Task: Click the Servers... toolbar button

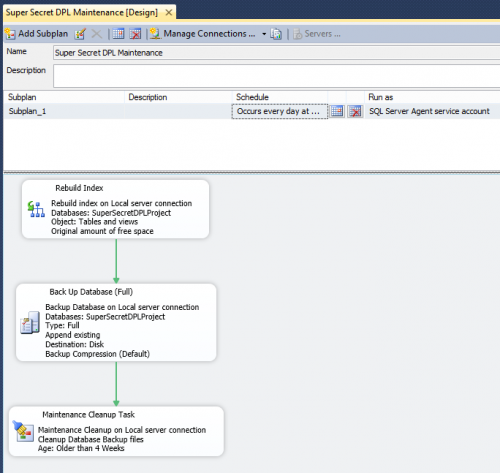Action: [x=317, y=34]
